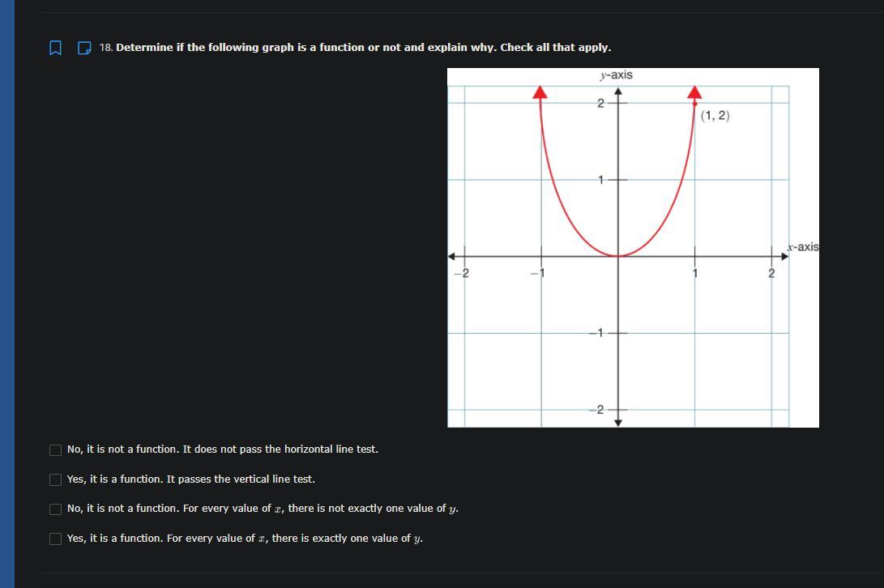Click the answer text about the horizontal line test

(223, 450)
